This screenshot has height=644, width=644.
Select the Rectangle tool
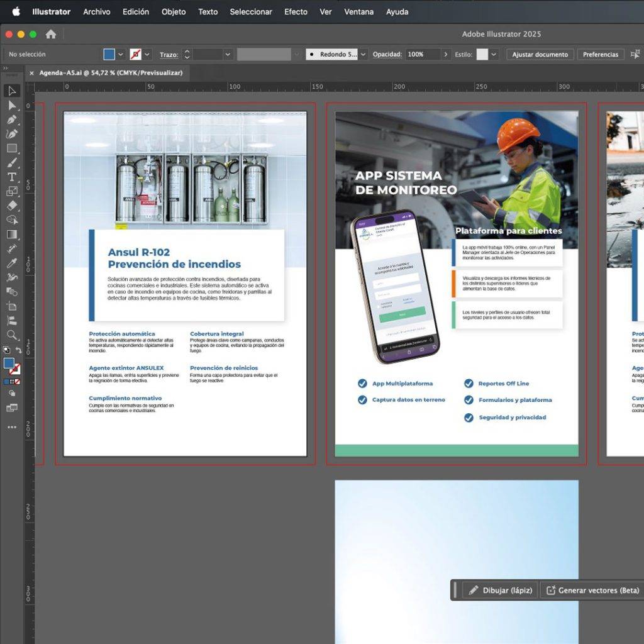click(x=12, y=148)
